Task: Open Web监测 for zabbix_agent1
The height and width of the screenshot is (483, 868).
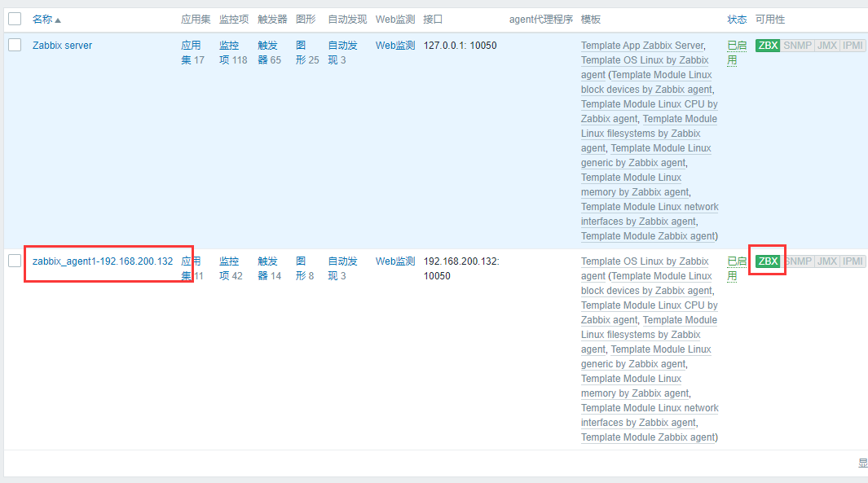Action: (x=395, y=261)
